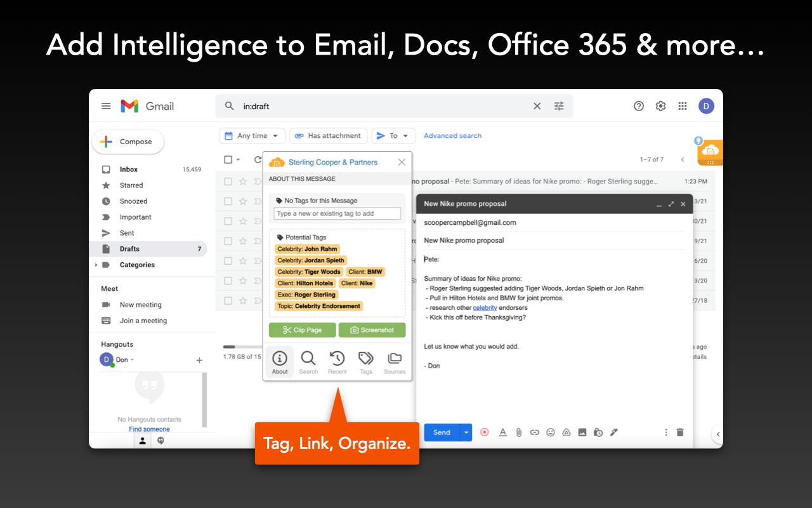
Task: Close the Sterling Cooper & Partners panel
Action: pos(402,162)
